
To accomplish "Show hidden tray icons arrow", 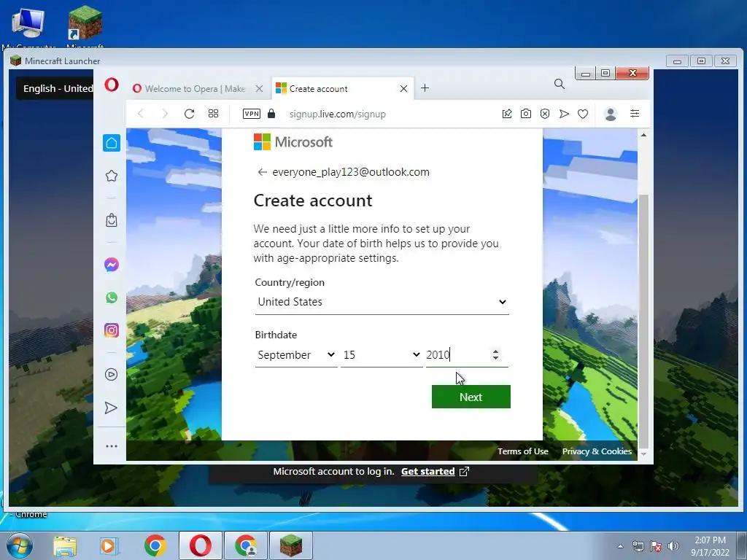I will point(620,546).
